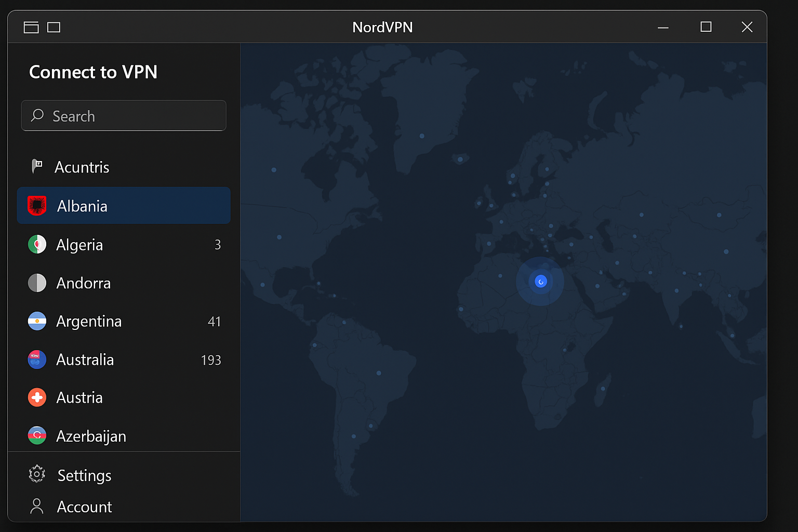Minimize the NordVPN window
The image size is (798, 532).
pos(663,27)
